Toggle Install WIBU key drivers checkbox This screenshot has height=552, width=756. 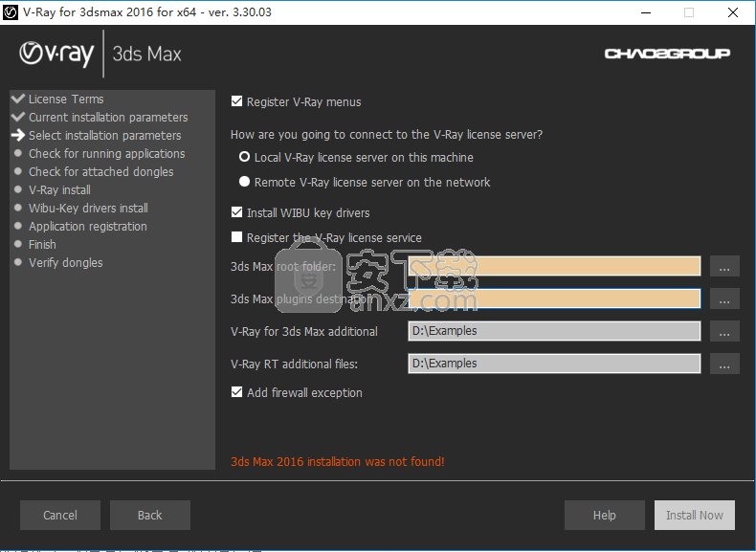pyautogui.click(x=236, y=212)
